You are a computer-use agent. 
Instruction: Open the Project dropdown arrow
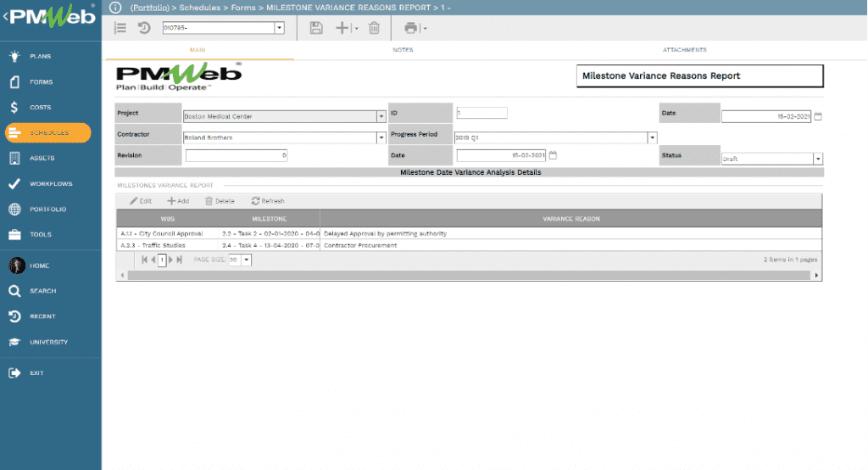tap(381, 116)
